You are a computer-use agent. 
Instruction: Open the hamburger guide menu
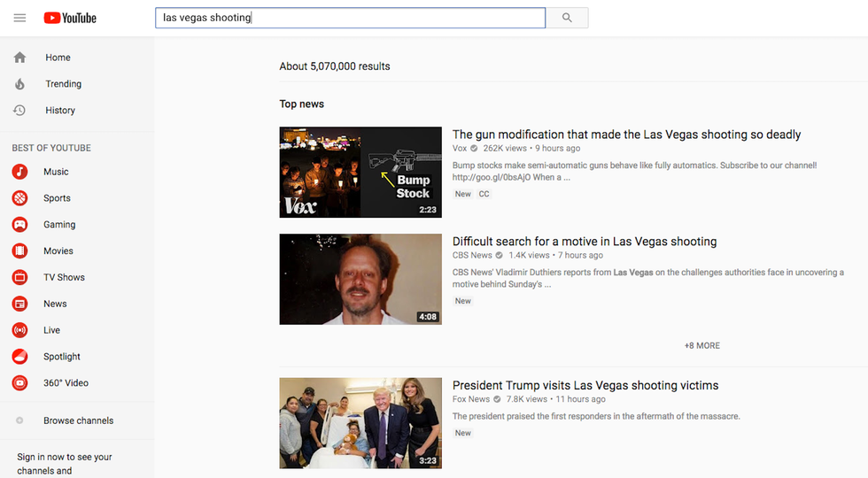(19, 18)
